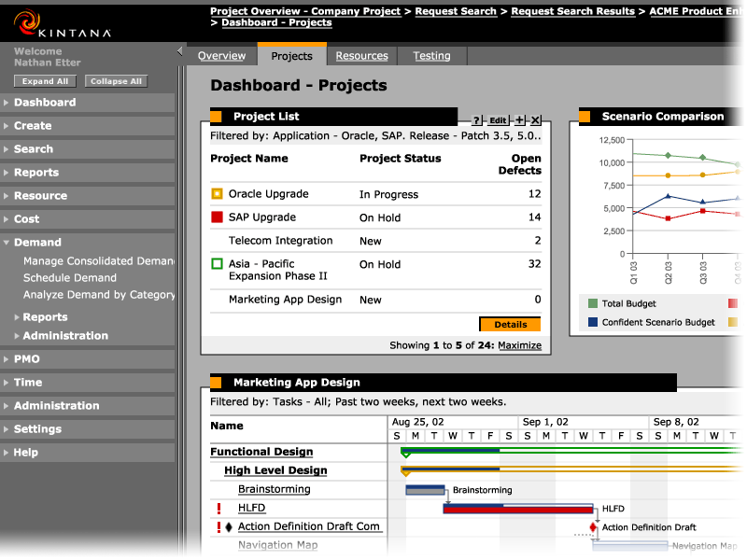Click the orange Details button
Viewport: 747px width, 560px height.
(510, 325)
